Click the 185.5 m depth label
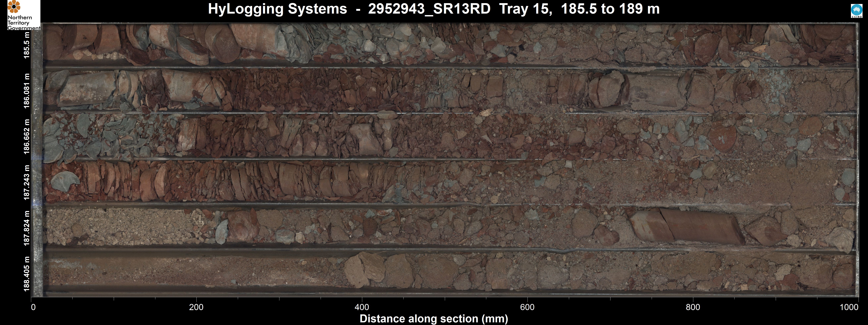 pos(27,45)
